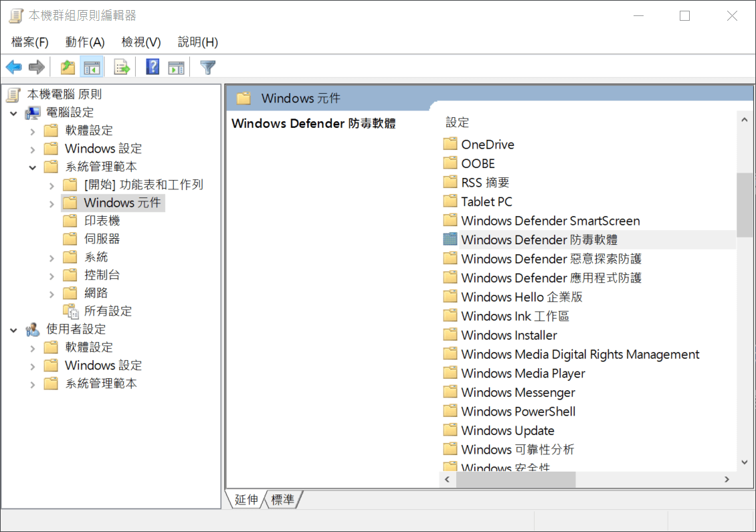Viewport: 756px width, 532px height.
Task: Collapse the 使用者設定 tree node
Action: [x=13, y=331]
